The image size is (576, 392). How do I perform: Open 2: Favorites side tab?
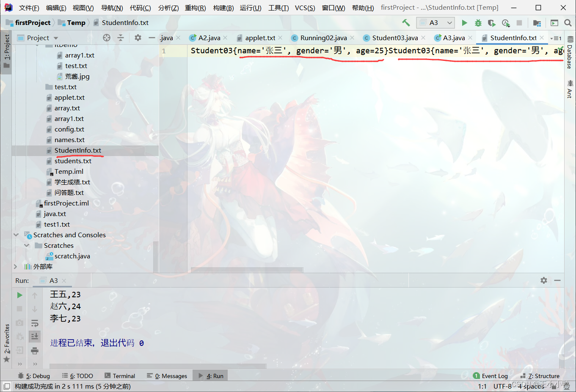pyautogui.click(x=6, y=343)
